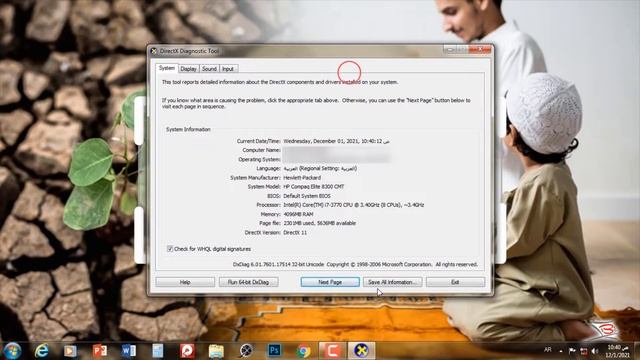640x360 pixels.
Task: Click the HP Compaq Elite 8300 CMT text
Action: 313,187
